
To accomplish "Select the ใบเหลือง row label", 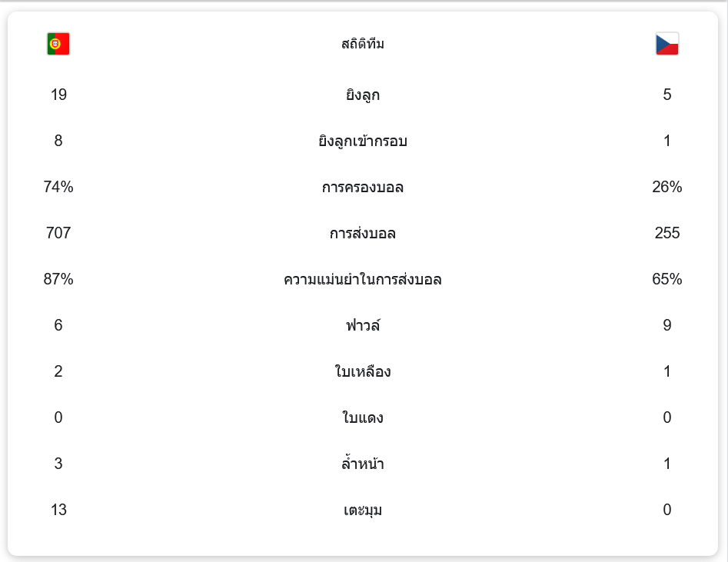I will click(x=363, y=371).
